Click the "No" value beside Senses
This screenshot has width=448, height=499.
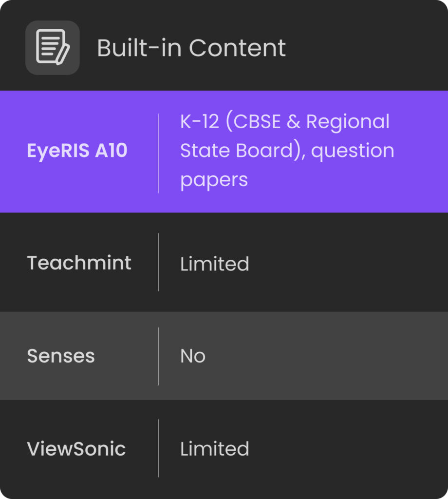(193, 356)
